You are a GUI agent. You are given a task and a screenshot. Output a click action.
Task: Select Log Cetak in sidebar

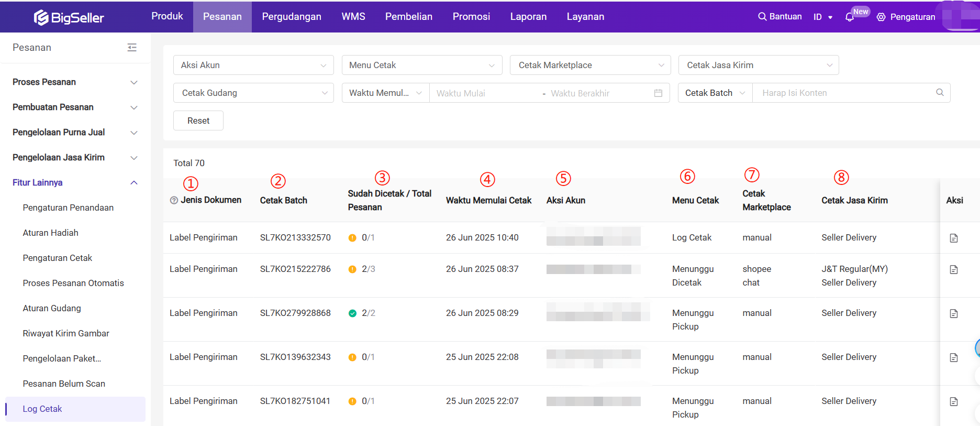coord(75,409)
